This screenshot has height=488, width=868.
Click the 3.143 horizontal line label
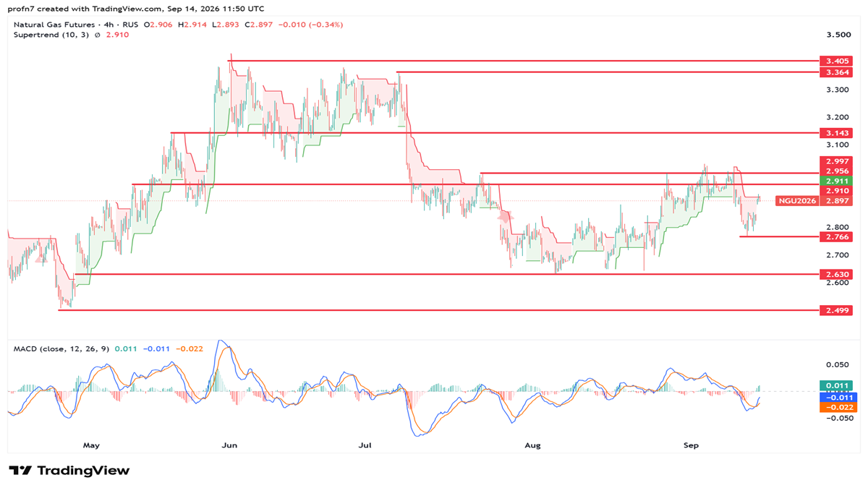click(835, 133)
